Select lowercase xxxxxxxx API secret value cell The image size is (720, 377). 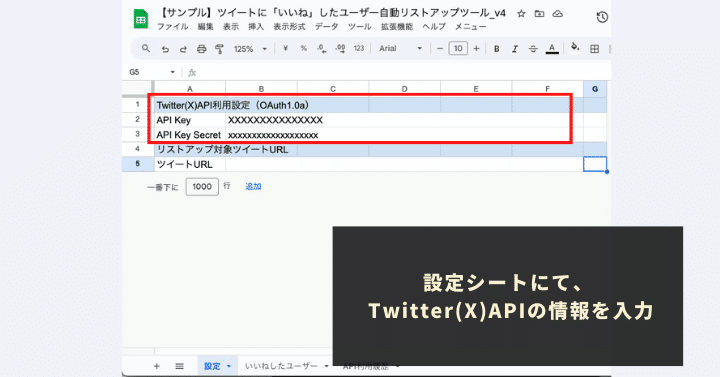tap(261, 135)
